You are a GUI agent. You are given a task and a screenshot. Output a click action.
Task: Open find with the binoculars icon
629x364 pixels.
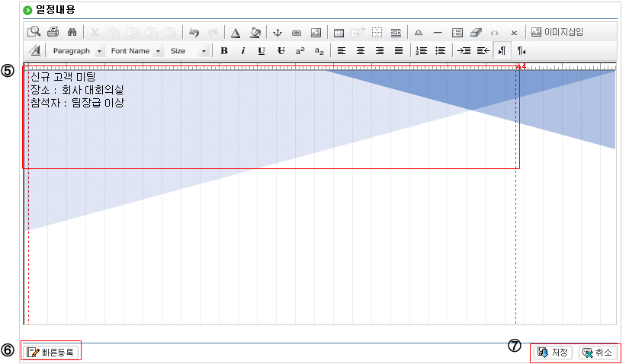point(73,32)
